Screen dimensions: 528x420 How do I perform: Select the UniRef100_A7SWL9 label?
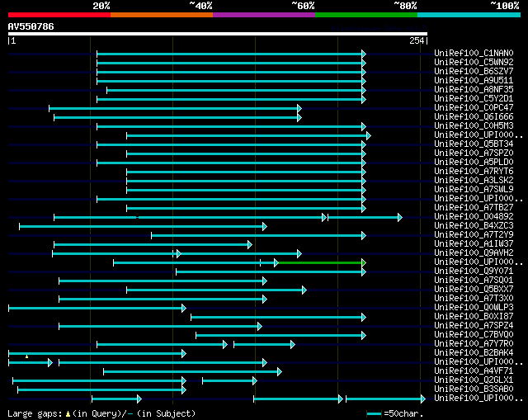coord(474,190)
